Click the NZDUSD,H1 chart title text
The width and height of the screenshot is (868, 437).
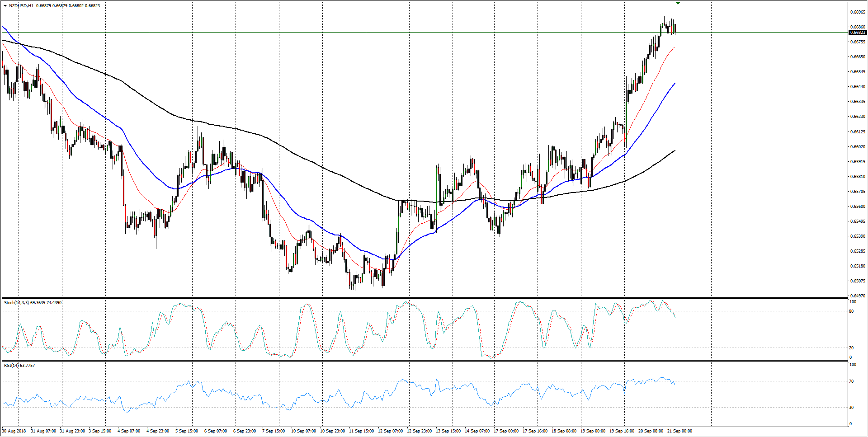[x=21, y=6]
